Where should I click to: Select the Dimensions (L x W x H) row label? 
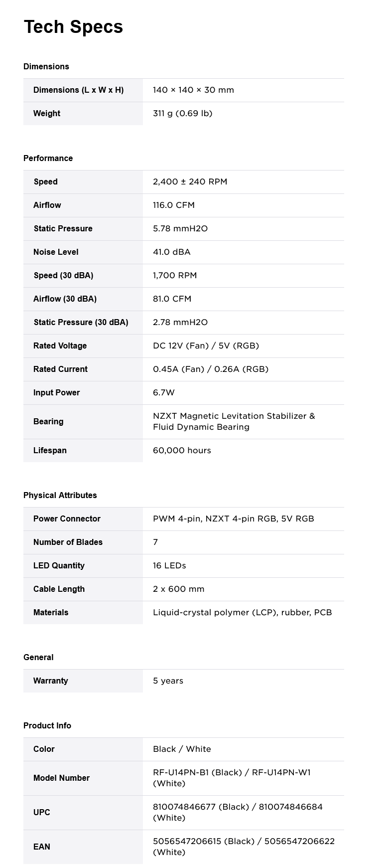point(78,90)
